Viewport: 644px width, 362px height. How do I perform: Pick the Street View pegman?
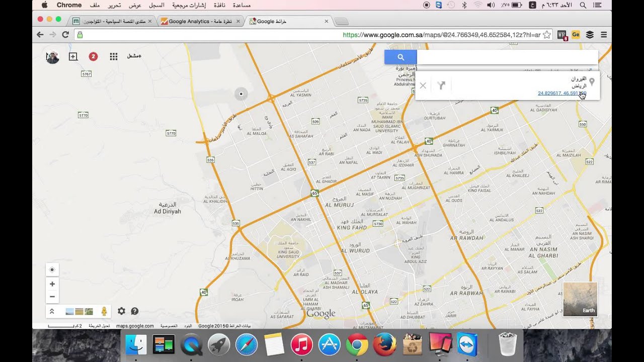[x=104, y=311]
